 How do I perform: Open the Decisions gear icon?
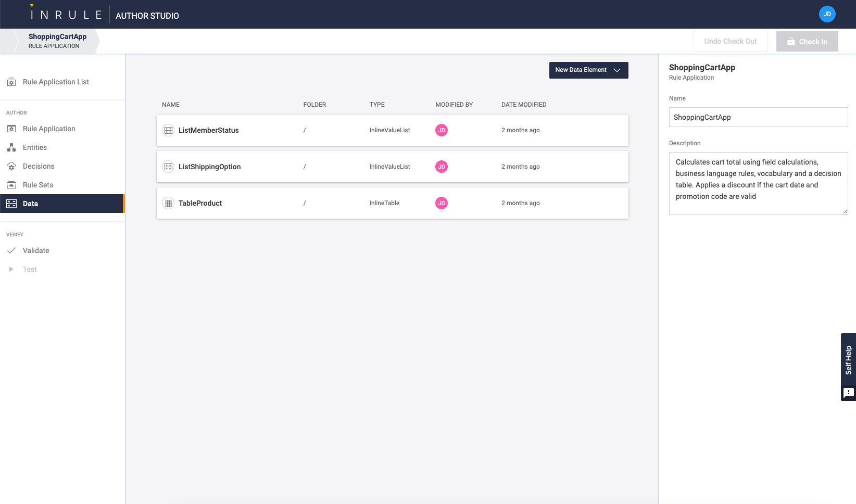coord(11,167)
